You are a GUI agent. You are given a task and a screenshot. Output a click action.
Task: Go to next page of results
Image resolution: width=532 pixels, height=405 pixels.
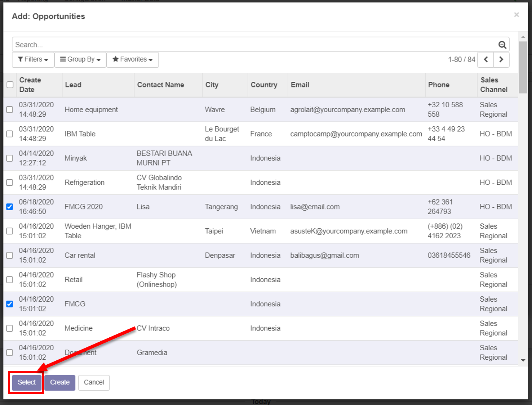(x=501, y=59)
